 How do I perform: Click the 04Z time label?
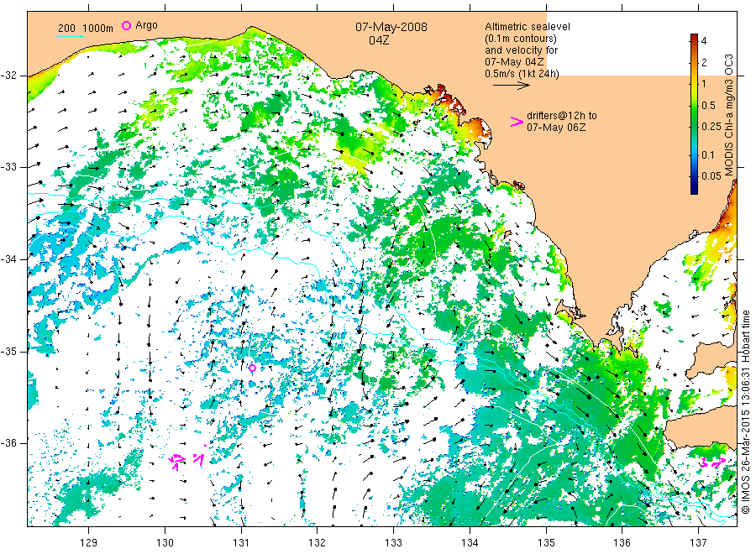pyautogui.click(x=379, y=40)
